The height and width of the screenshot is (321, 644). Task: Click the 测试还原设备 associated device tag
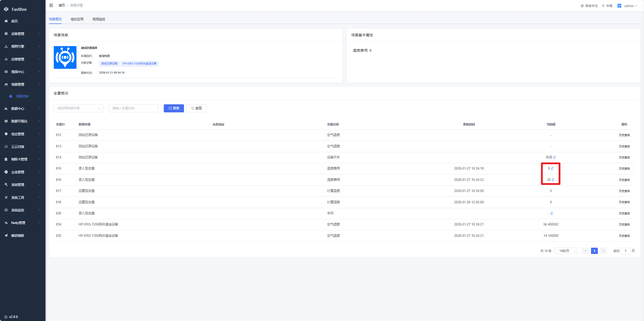point(109,63)
